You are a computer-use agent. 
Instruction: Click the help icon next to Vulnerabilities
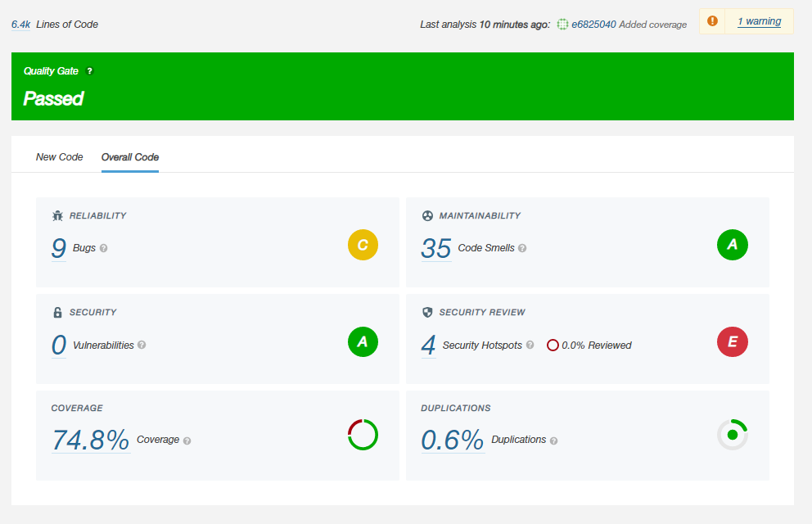(142, 345)
